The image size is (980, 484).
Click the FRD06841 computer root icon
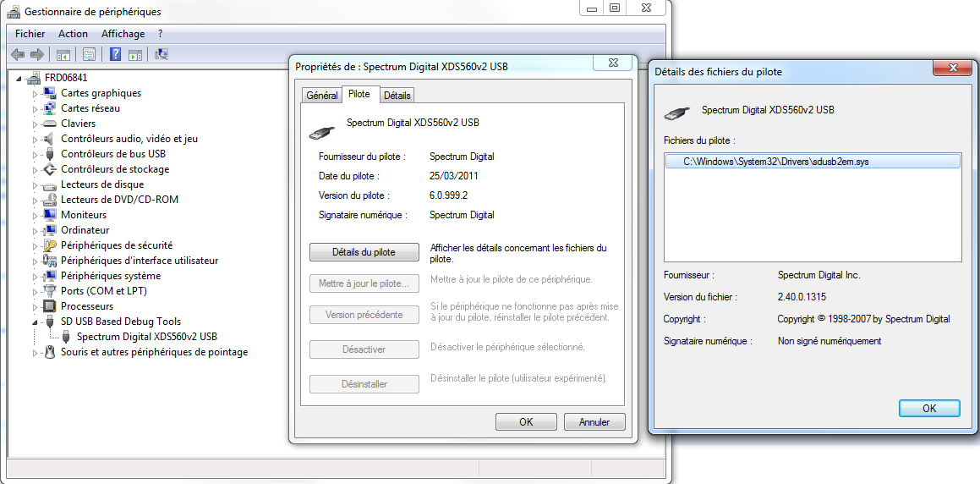tap(34, 78)
